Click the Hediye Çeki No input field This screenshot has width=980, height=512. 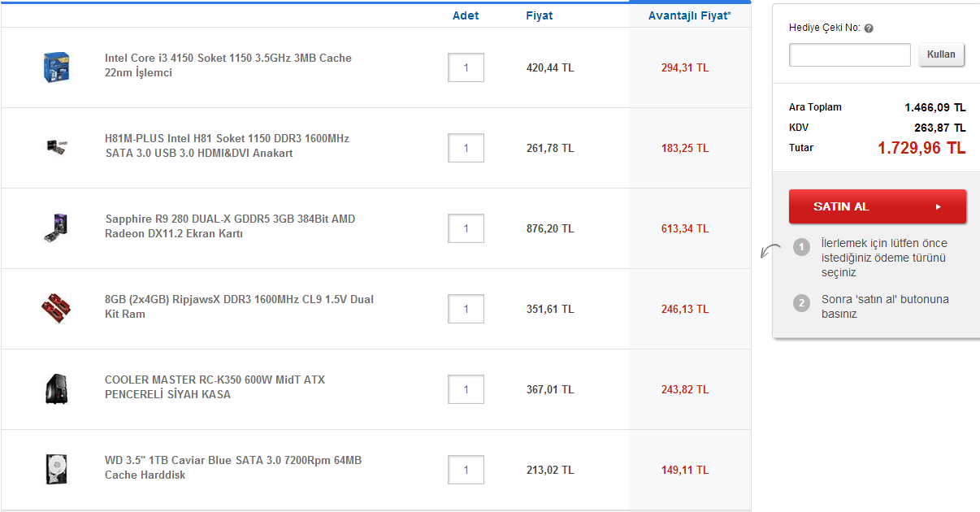[849, 55]
